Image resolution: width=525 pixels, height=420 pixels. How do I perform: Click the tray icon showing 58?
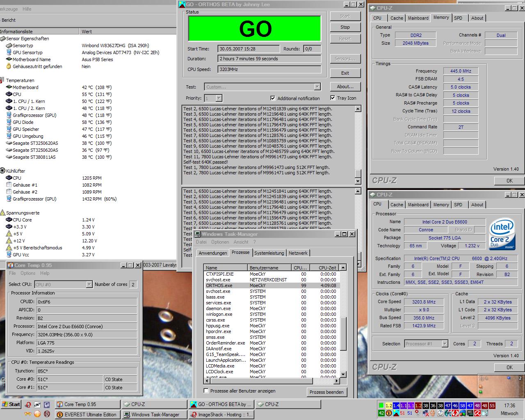[463, 405]
